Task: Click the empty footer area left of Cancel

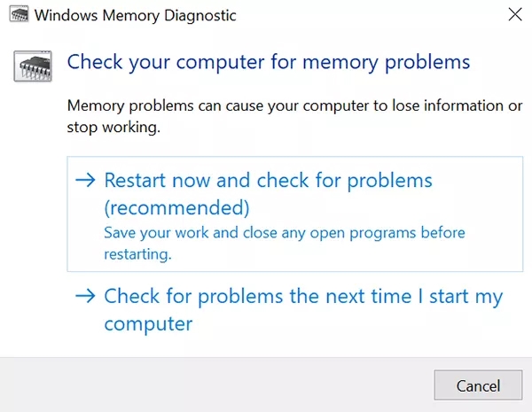Action: (213, 385)
